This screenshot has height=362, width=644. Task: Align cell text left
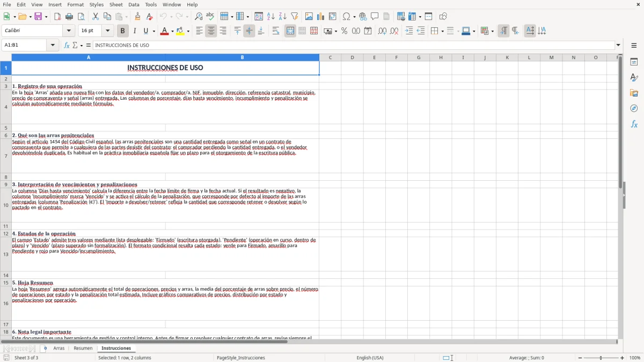coord(199,31)
